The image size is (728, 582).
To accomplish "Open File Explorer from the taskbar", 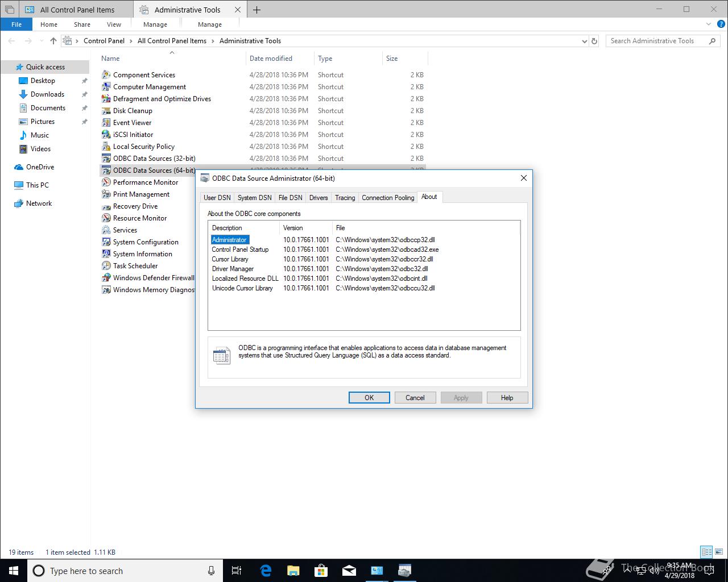I will click(x=293, y=571).
